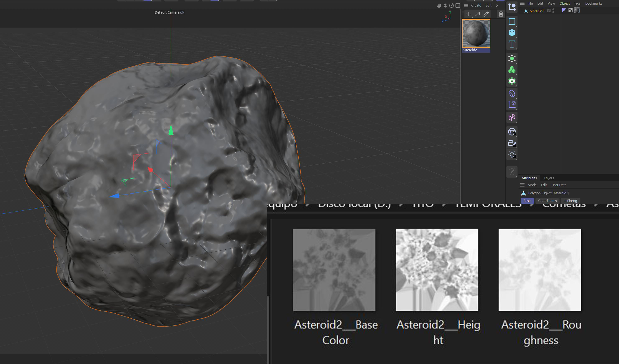The image size is (619, 364).
Task: Switch to the Attributes tab
Action: click(529, 178)
